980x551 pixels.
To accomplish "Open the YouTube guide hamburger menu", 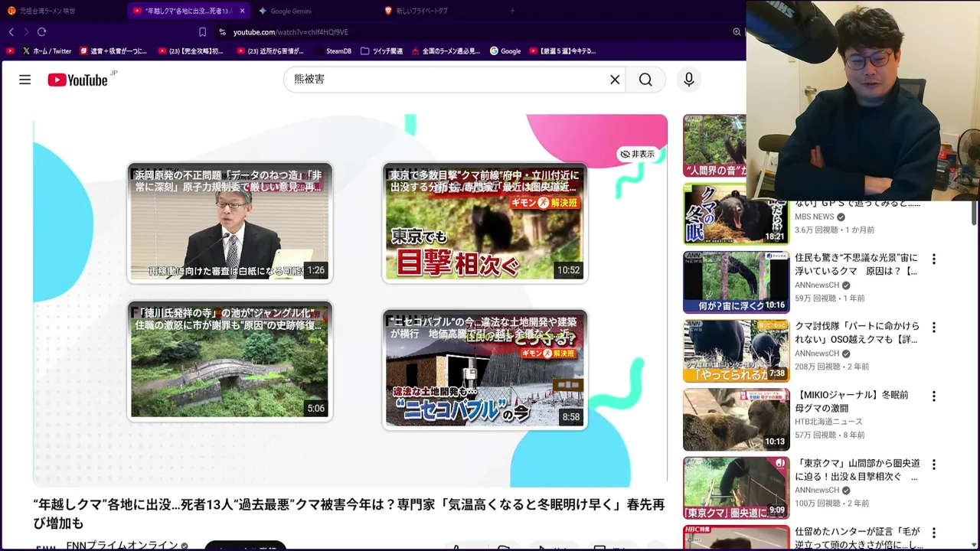I will coord(24,80).
